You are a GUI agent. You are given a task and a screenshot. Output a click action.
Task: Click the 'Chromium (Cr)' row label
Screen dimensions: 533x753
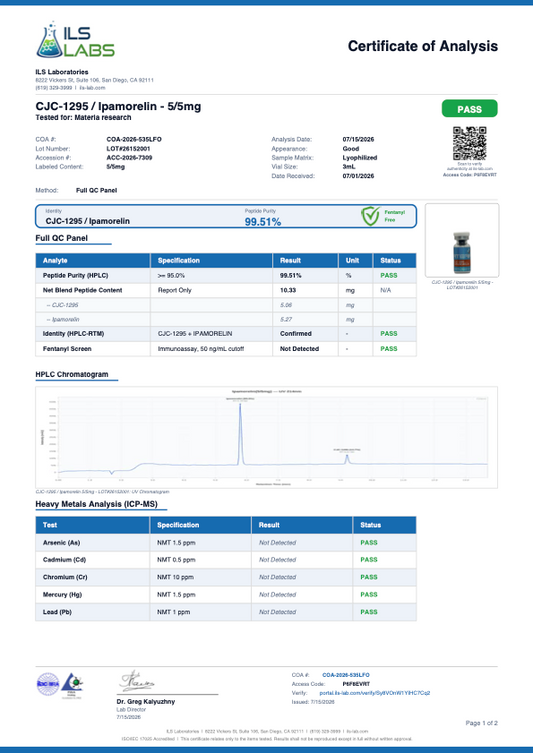pos(65,577)
